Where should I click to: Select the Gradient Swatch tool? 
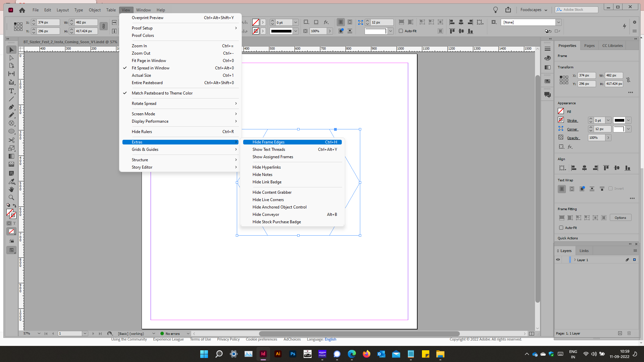11,156
